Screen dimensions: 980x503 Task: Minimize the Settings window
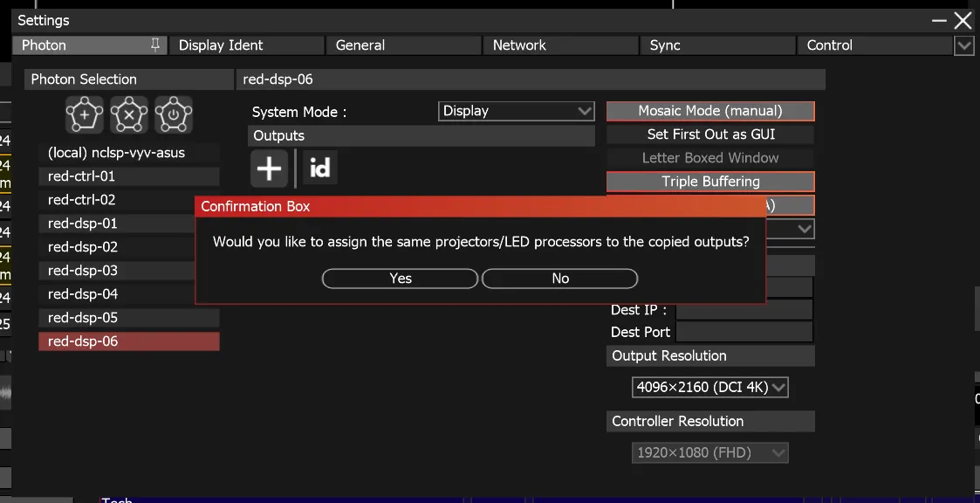click(939, 21)
